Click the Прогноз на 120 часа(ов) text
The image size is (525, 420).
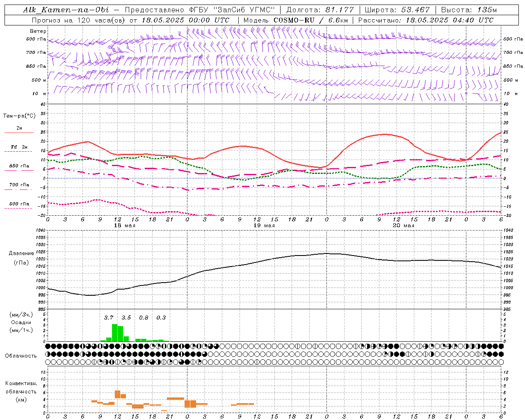(79, 20)
